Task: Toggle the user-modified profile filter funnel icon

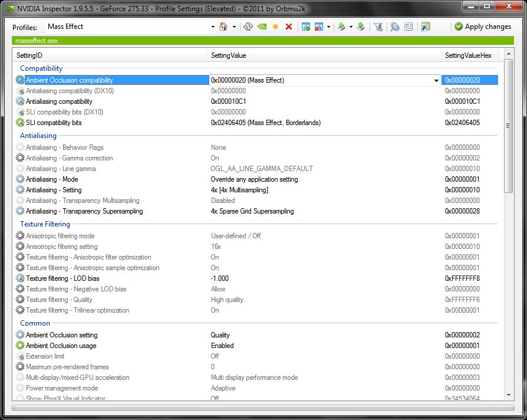Action: (x=378, y=27)
